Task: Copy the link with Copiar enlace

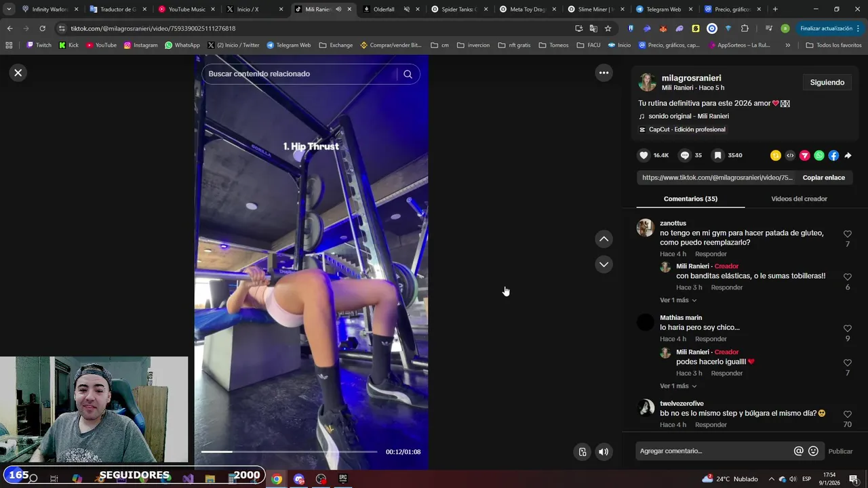Action: (x=824, y=178)
